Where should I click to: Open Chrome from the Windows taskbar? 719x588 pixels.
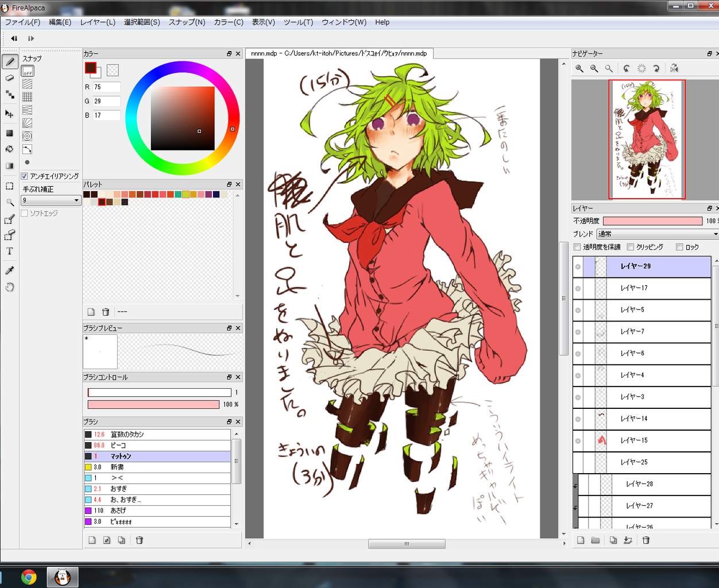tap(29, 577)
